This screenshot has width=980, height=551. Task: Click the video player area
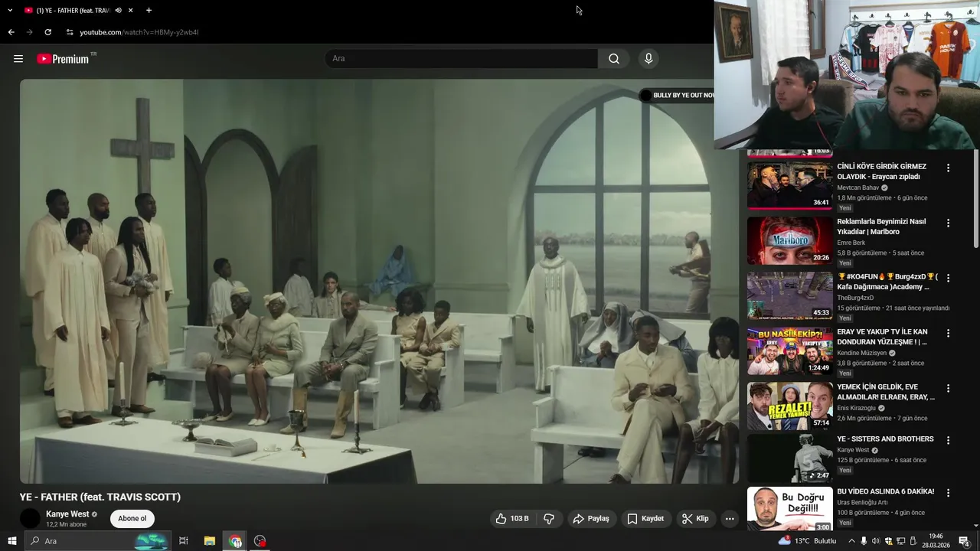[x=379, y=281]
